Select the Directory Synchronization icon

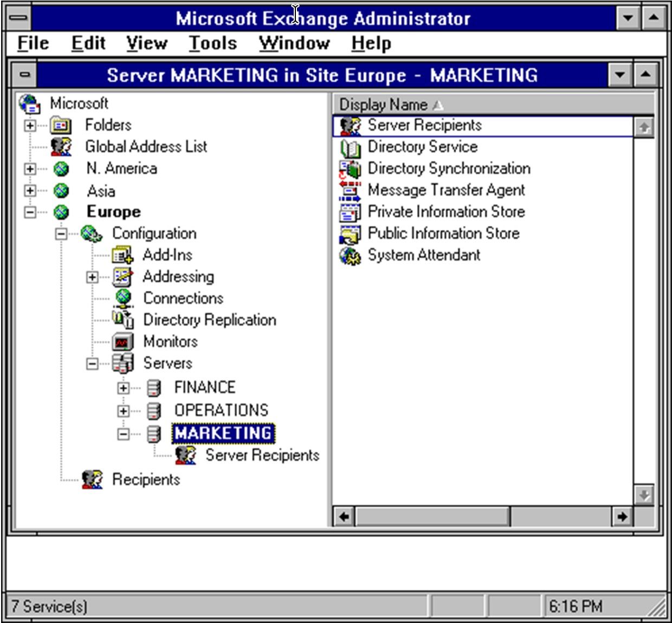click(x=350, y=168)
